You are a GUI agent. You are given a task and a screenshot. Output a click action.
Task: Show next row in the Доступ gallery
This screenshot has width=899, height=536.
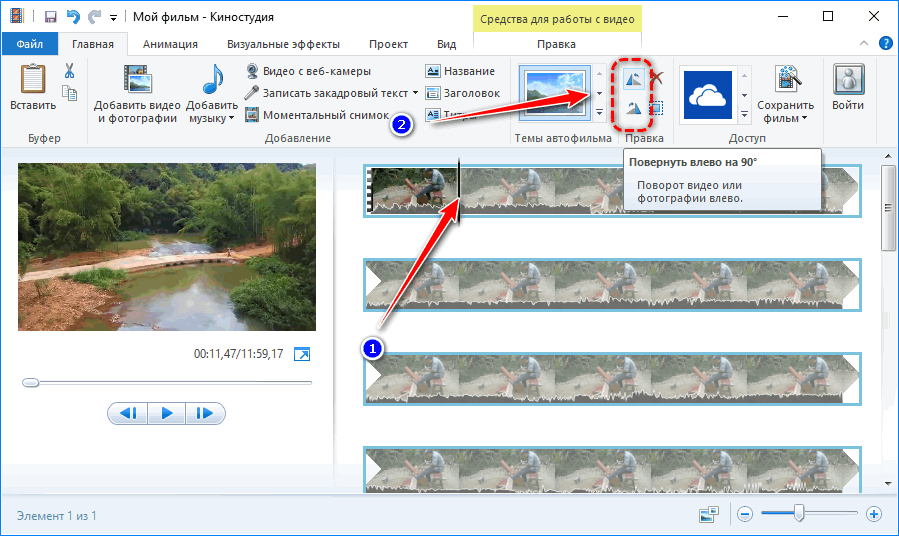[744, 95]
